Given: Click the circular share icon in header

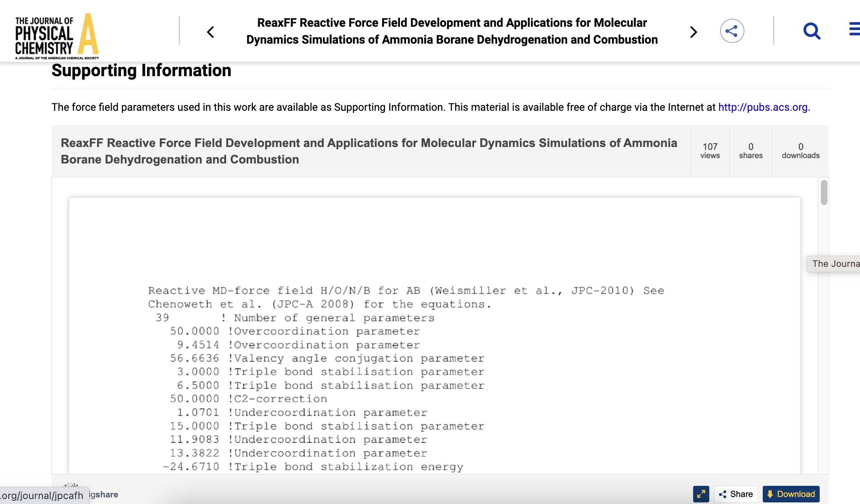Looking at the screenshot, I should click(732, 31).
